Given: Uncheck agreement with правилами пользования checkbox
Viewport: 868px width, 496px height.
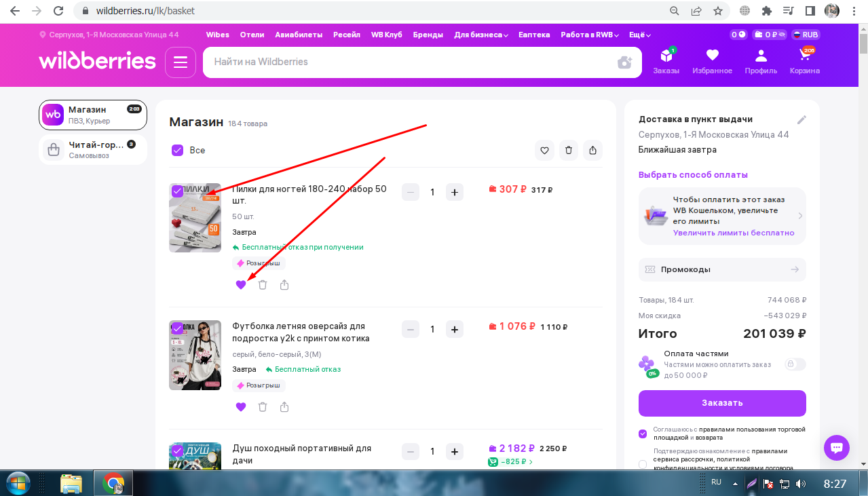Looking at the screenshot, I should (643, 434).
